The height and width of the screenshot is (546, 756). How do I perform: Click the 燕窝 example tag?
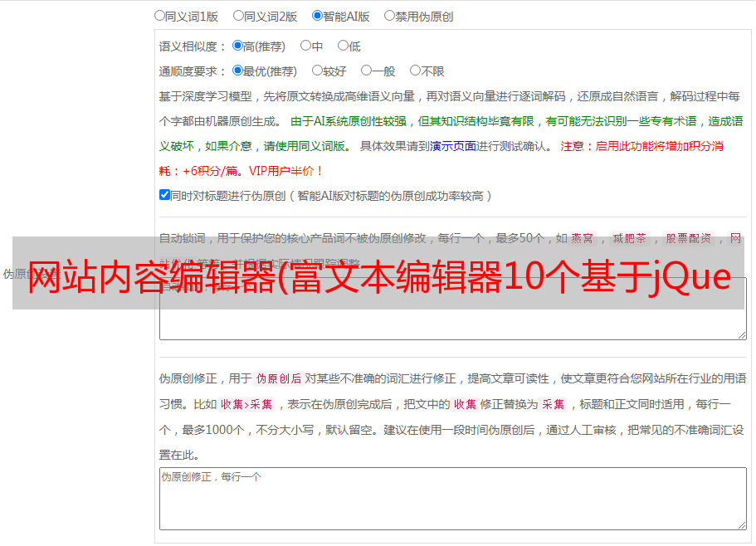(582, 238)
